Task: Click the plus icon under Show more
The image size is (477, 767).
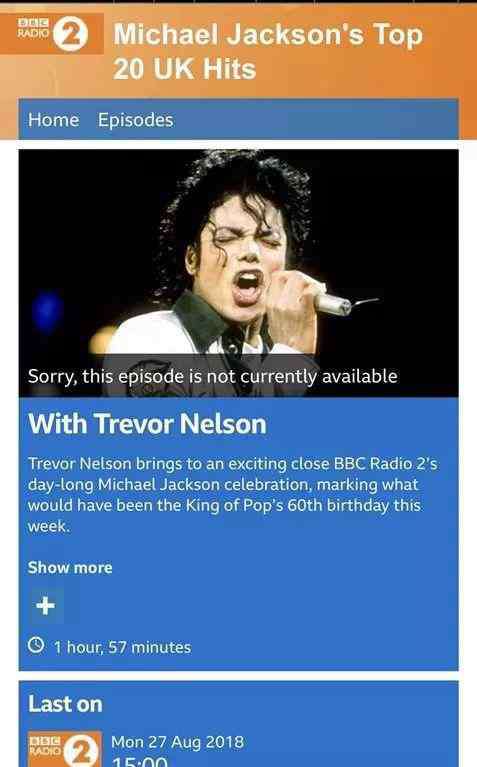Action: (x=45, y=606)
